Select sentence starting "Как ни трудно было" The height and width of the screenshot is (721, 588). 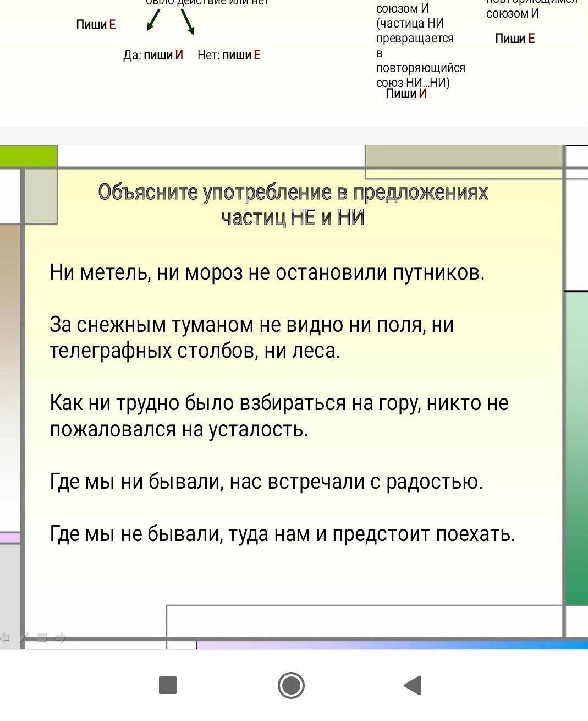click(279, 416)
